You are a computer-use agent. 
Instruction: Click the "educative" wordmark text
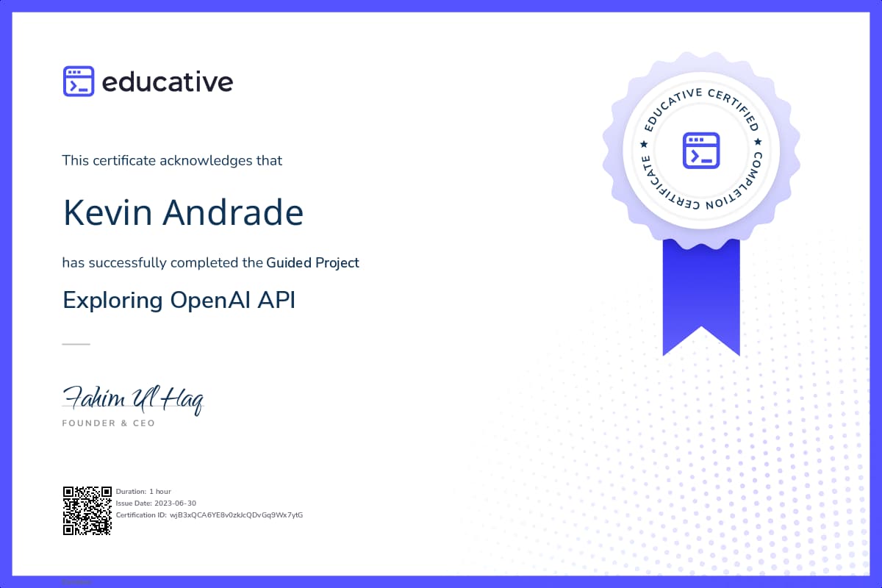point(167,82)
